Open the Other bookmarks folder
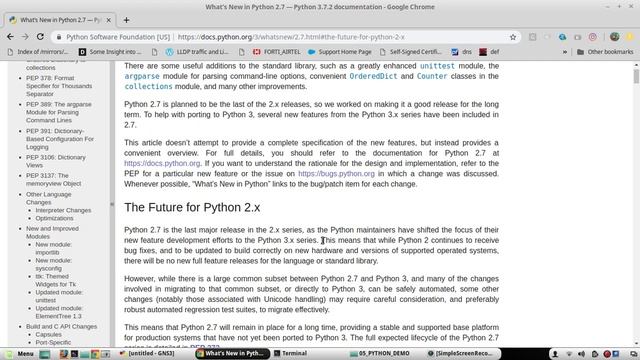 point(605,52)
